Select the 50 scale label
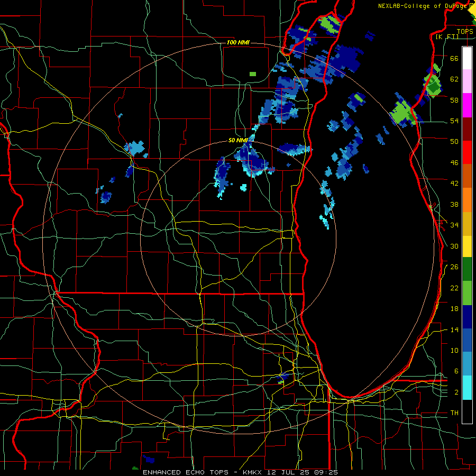The width and height of the screenshot is (476, 476). point(454,141)
